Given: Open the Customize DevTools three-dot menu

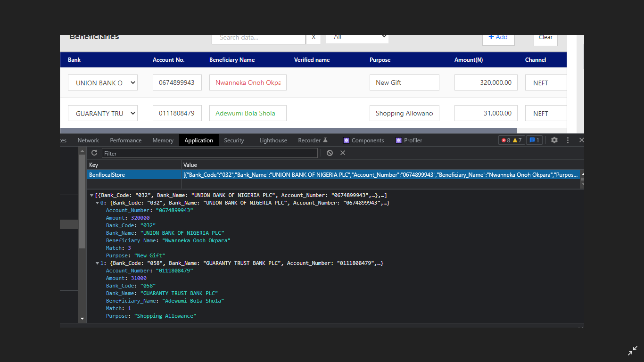Looking at the screenshot, I should click(x=568, y=140).
